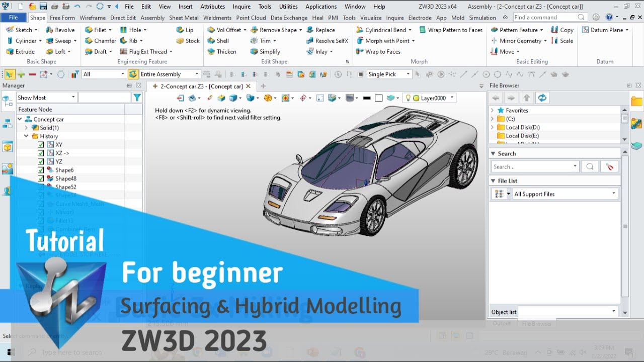Collapse the History tree node

[26, 136]
